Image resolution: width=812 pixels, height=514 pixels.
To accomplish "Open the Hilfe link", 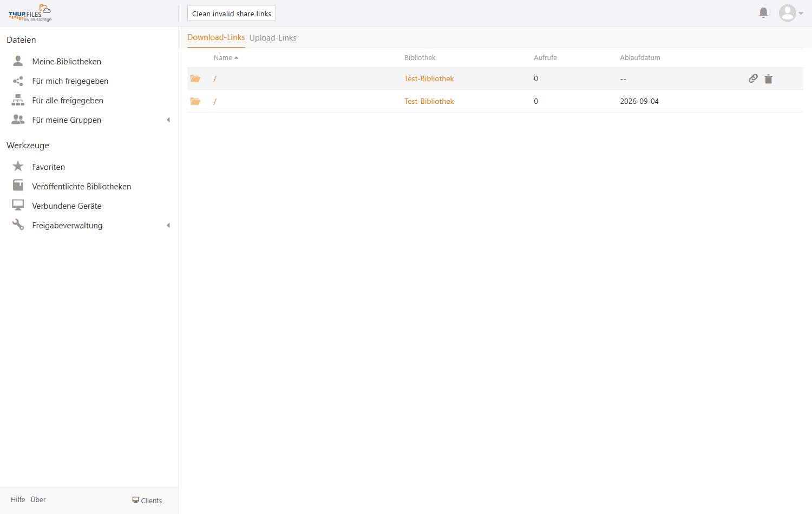I will [x=18, y=500].
